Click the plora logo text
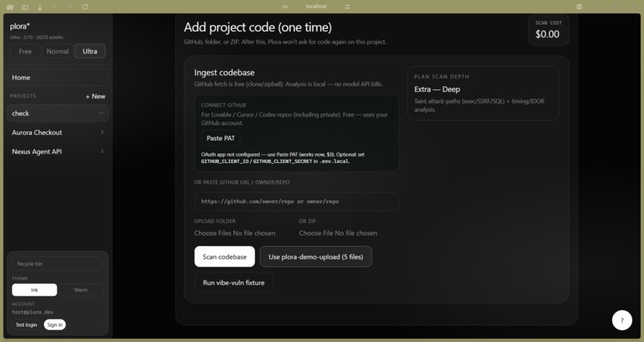 pyautogui.click(x=20, y=26)
